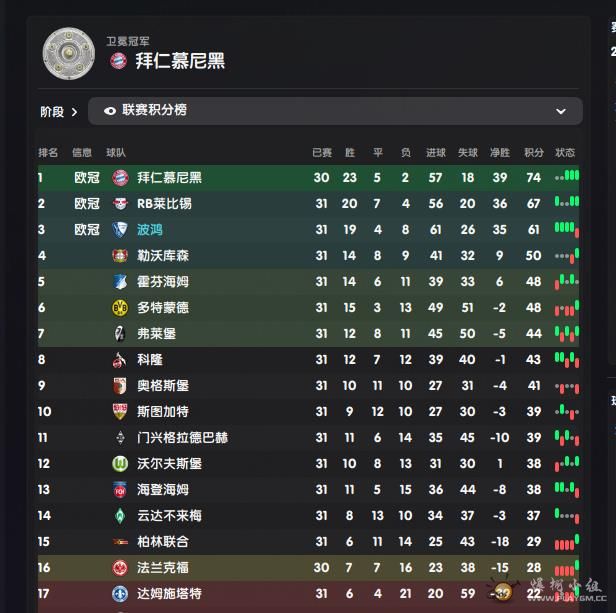Click the 勒沃库森 club crest

tap(120, 256)
